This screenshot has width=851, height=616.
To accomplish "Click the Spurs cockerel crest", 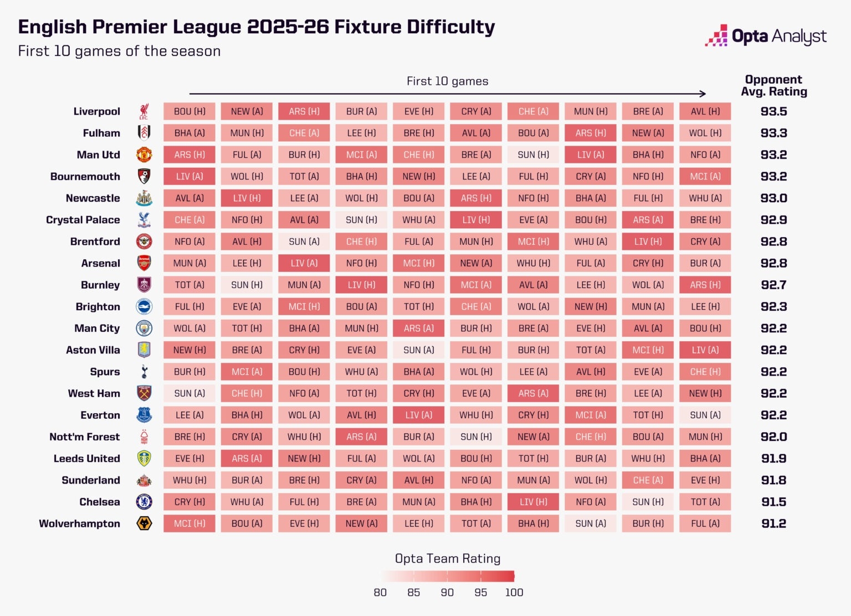I will pyautogui.click(x=144, y=372).
